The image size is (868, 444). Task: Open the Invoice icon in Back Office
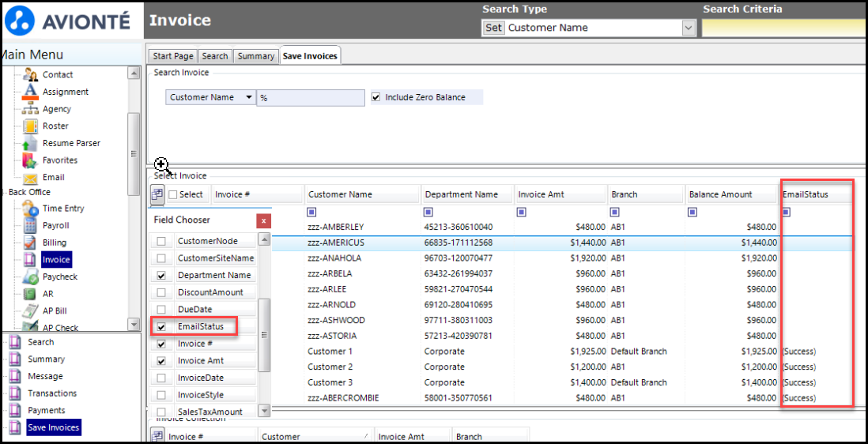pyautogui.click(x=30, y=260)
